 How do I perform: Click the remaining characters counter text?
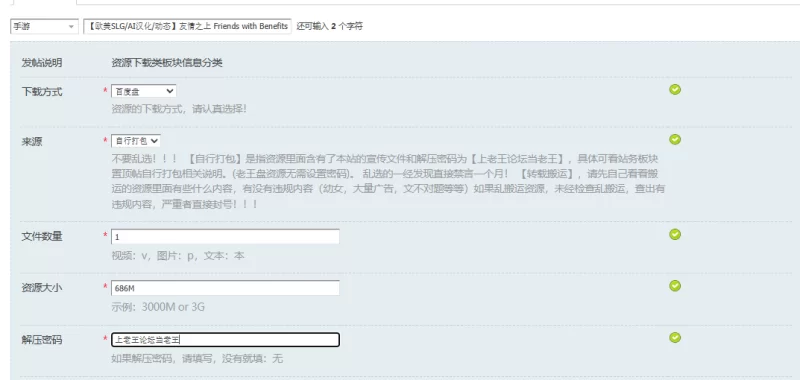330,27
